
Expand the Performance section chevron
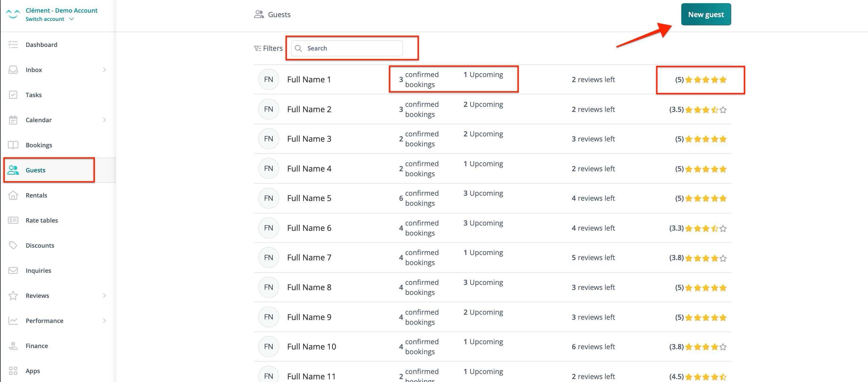click(x=105, y=320)
